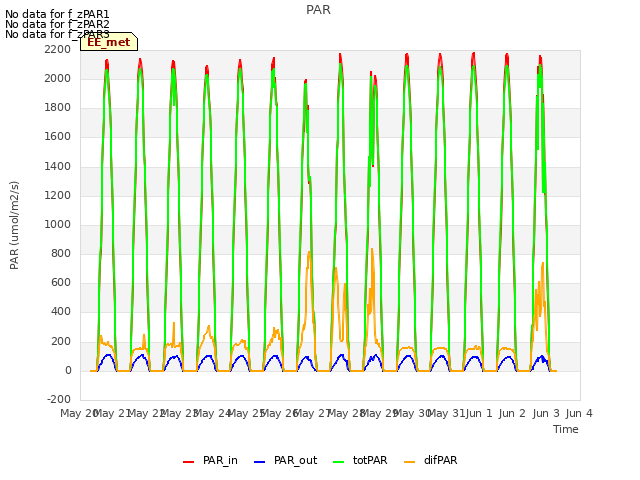The height and width of the screenshot is (480, 640).
Task: Select the PAR_out legend label
Action: [x=296, y=460]
